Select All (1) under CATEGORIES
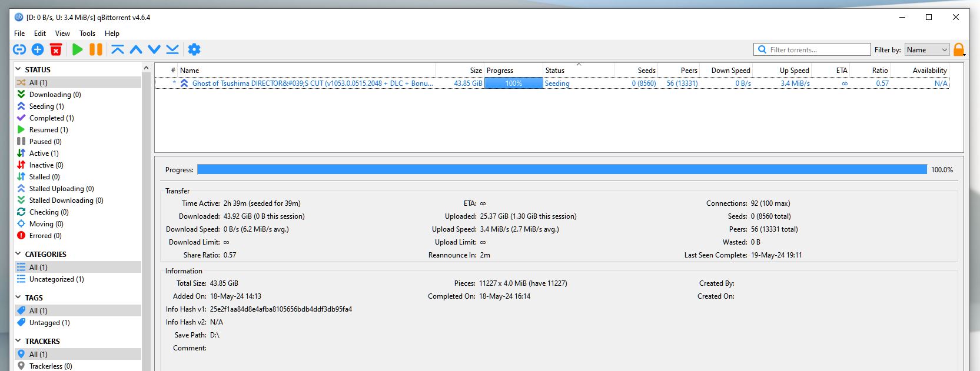The height and width of the screenshot is (371, 980). tap(78, 268)
